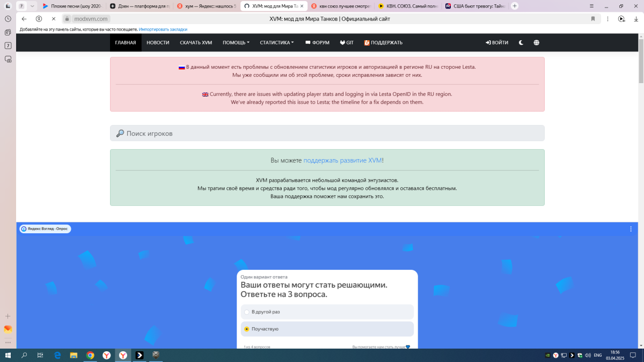Click the media play icon in the toolbar
This screenshot has width=644, height=362.
(x=621, y=18)
